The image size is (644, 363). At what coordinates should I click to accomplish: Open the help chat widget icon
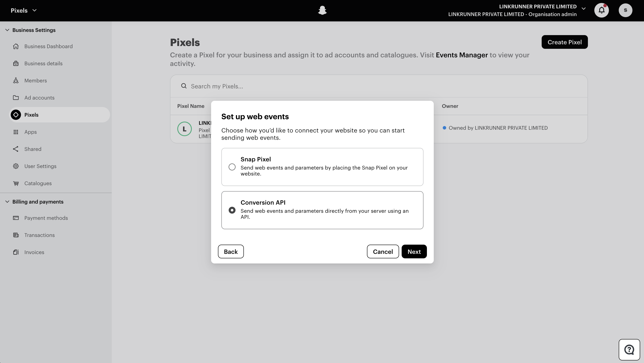pyautogui.click(x=629, y=350)
